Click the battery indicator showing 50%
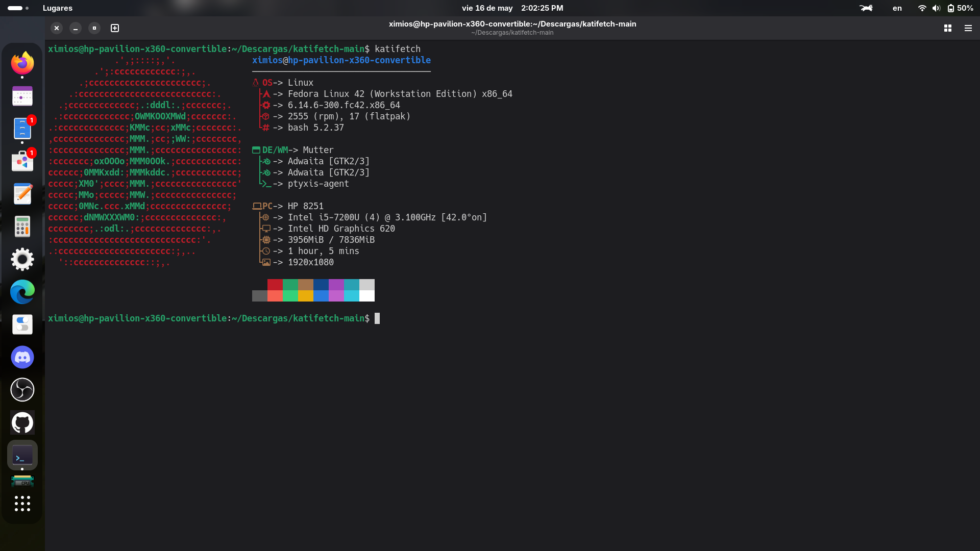Screen dimensions: 980x551 960,8
